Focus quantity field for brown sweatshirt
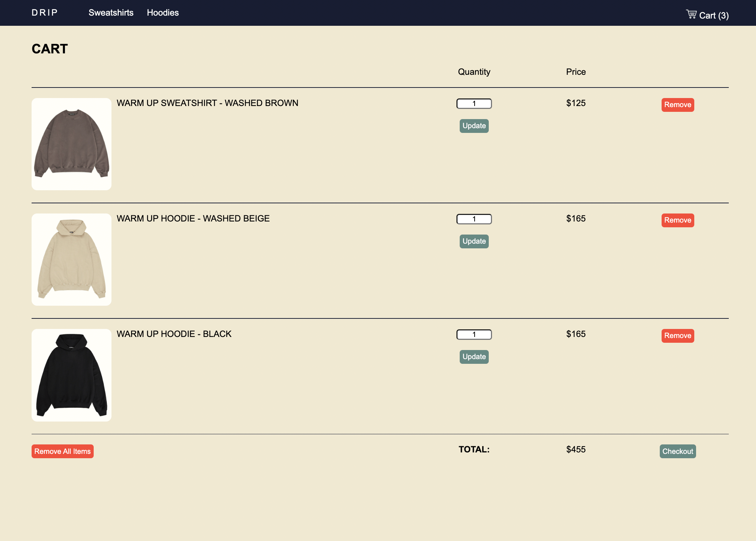Screen dimensions: 756x541 (x=474, y=103)
